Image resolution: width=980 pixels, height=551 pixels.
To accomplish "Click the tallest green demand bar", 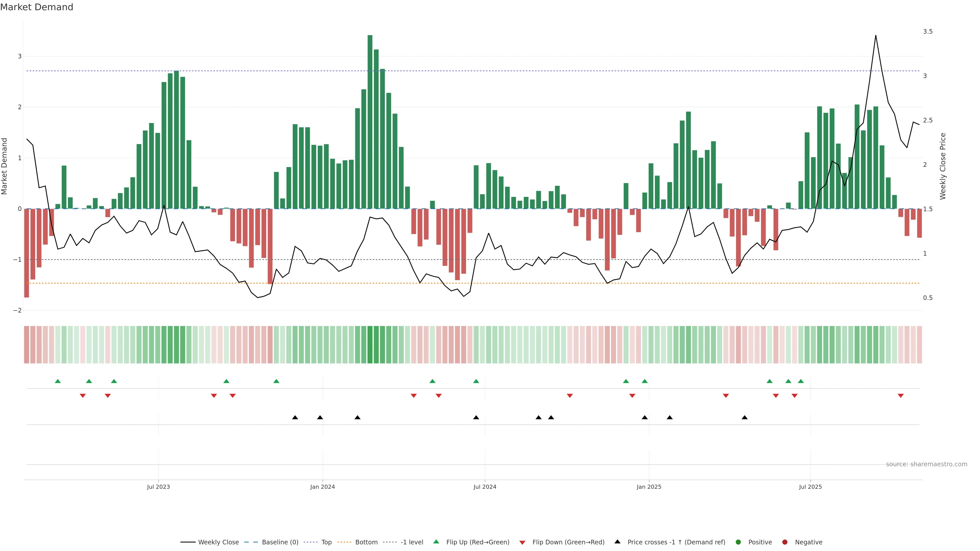I will (370, 122).
